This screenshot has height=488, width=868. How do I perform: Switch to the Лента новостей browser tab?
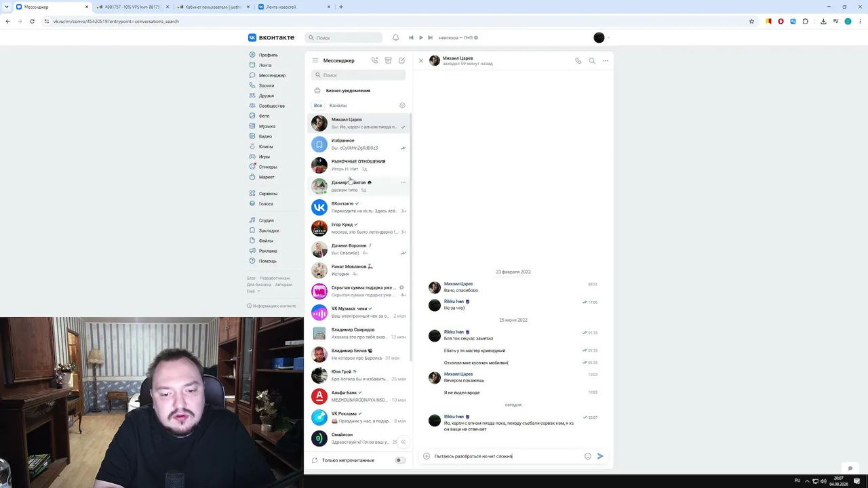point(293,7)
